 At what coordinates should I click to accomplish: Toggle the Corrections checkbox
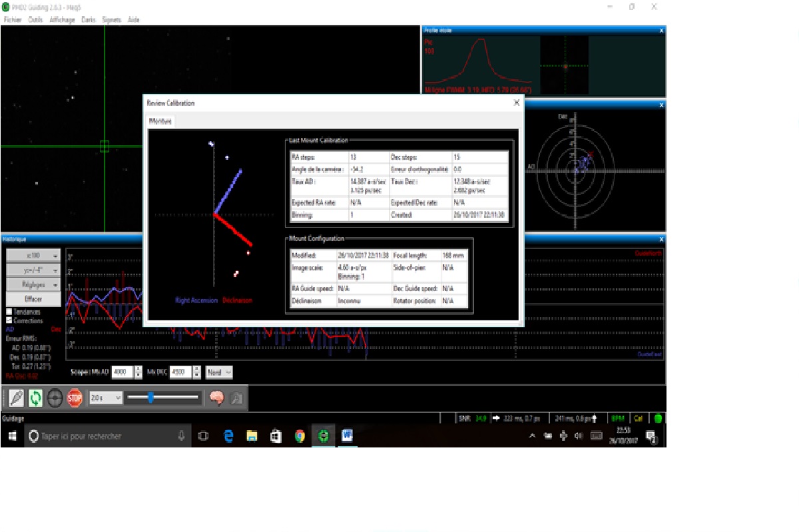point(9,320)
